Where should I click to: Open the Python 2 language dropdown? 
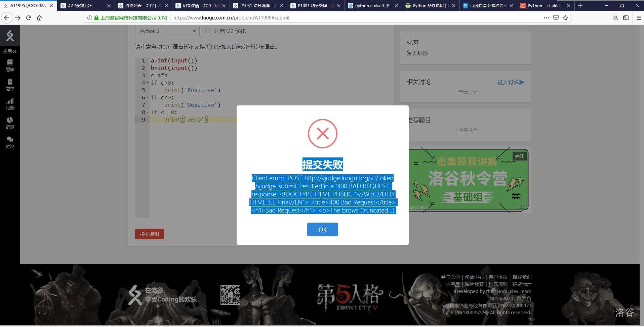[167, 31]
